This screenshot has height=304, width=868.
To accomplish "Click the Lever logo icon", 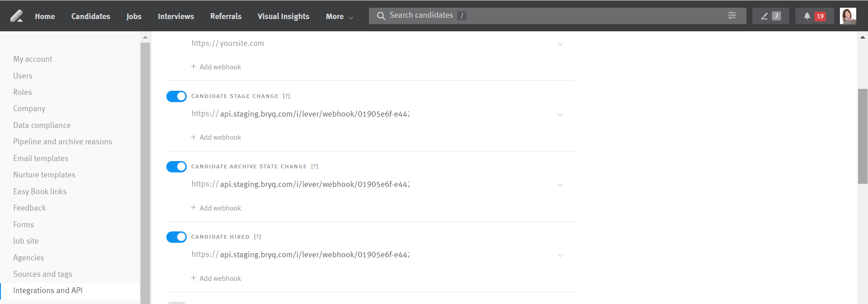I will [x=17, y=16].
